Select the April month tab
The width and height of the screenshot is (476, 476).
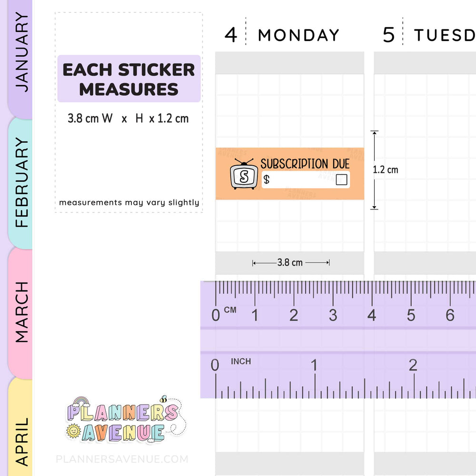tap(20, 426)
